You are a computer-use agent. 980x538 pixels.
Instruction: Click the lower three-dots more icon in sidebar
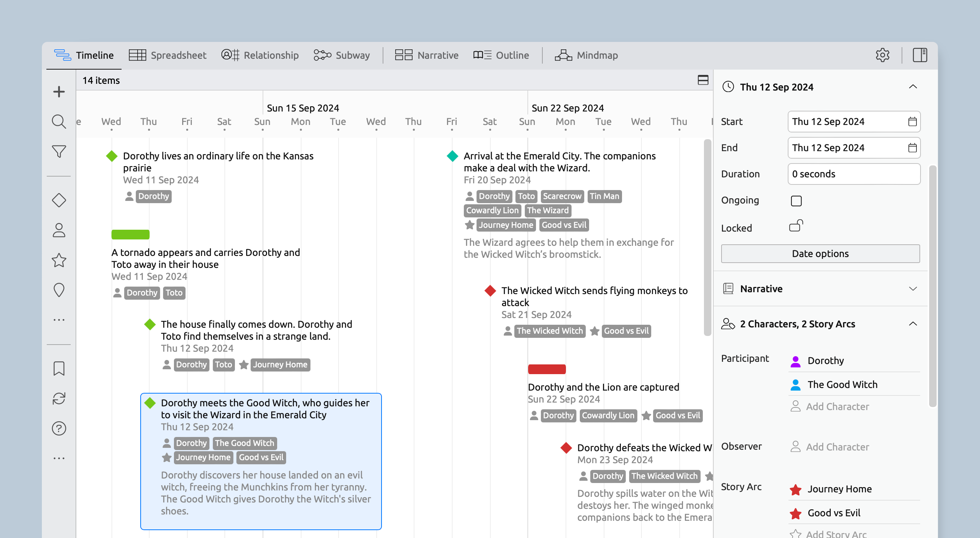[59, 458]
